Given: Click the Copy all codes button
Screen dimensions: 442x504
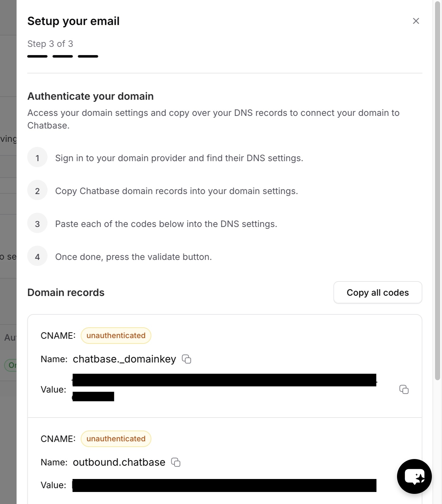Looking at the screenshot, I should [377, 293].
